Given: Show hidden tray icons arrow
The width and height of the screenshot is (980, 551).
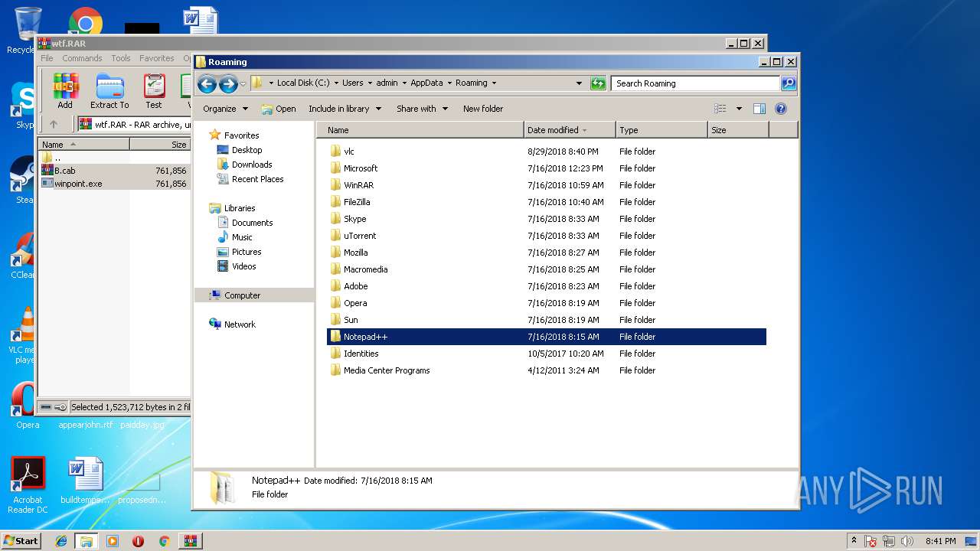Looking at the screenshot, I should click(x=854, y=540).
